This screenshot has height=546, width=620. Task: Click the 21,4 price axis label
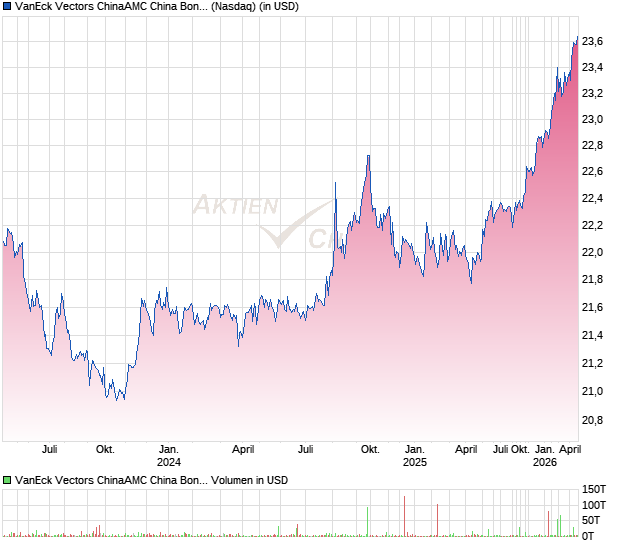tap(592, 335)
